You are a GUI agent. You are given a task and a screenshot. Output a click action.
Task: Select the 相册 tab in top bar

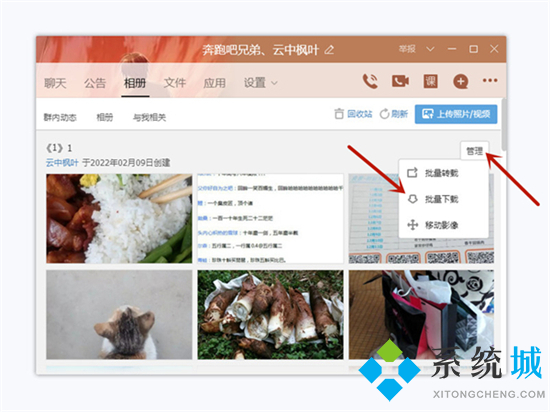click(135, 83)
